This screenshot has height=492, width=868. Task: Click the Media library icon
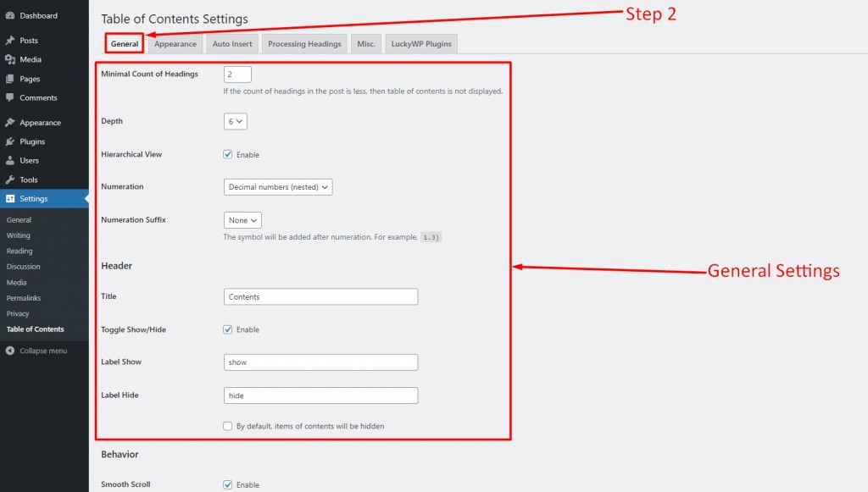(x=10, y=59)
